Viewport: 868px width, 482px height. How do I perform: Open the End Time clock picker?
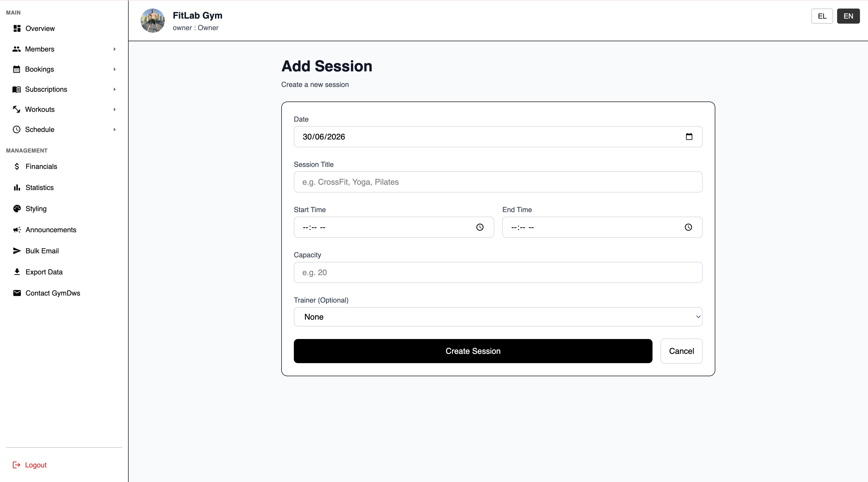pyautogui.click(x=688, y=227)
